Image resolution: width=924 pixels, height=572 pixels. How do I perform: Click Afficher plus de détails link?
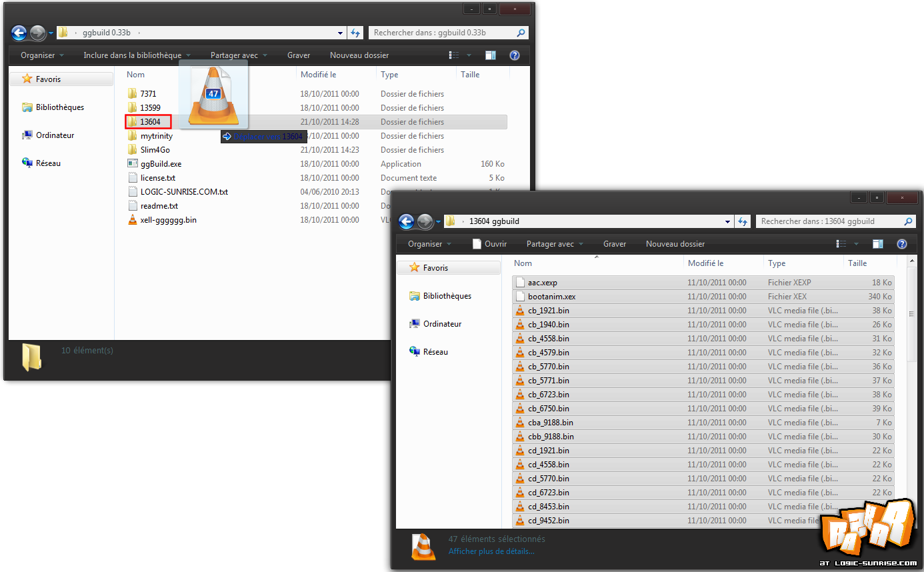tap(491, 551)
